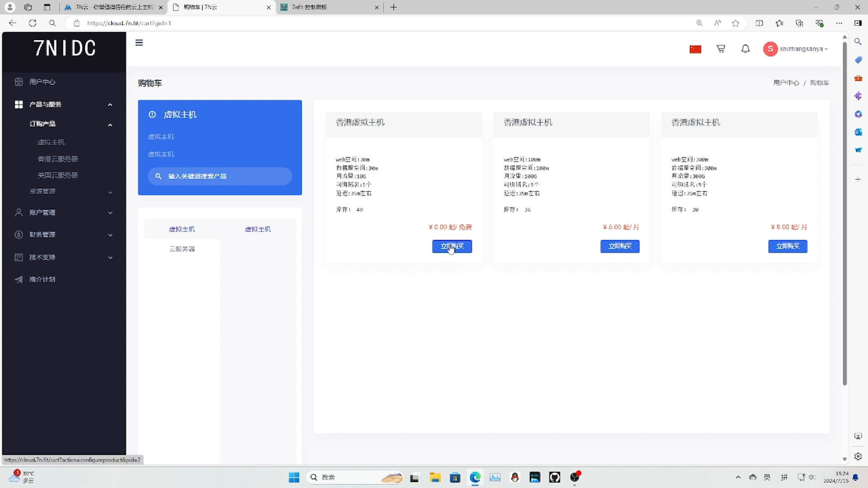Open Edge sidebar search icon
Viewport: 868px width, 488px height.
[x=858, y=42]
